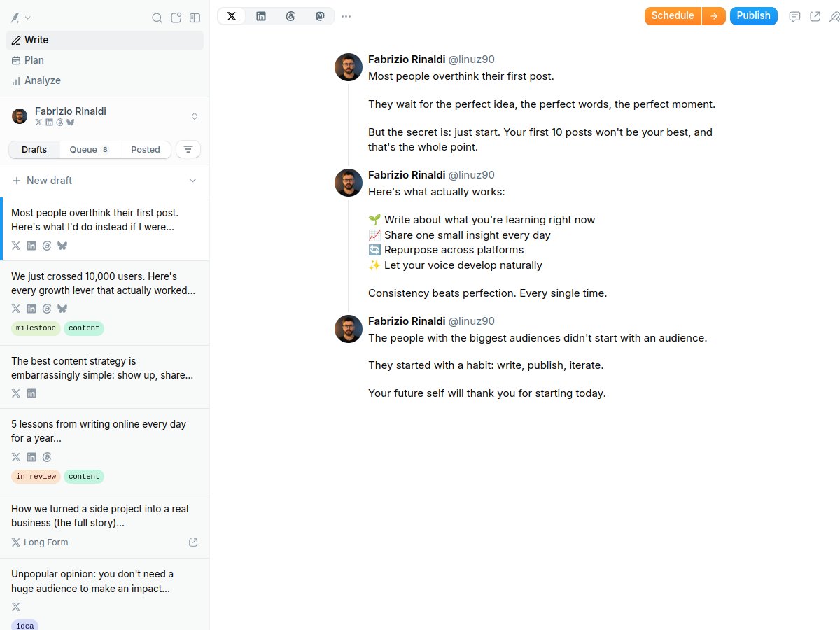Click the external link icon on the Long Form draft
The image size is (840, 630).
pyautogui.click(x=194, y=542)
